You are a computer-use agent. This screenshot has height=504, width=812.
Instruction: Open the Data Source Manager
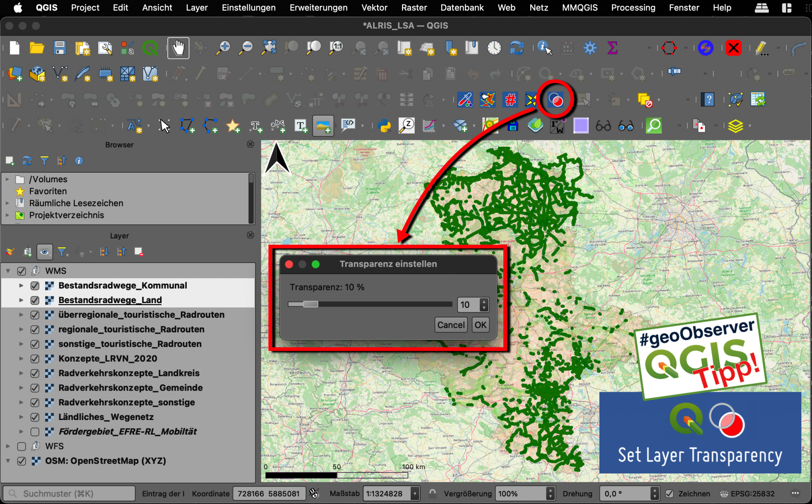[x=15, y=74]
